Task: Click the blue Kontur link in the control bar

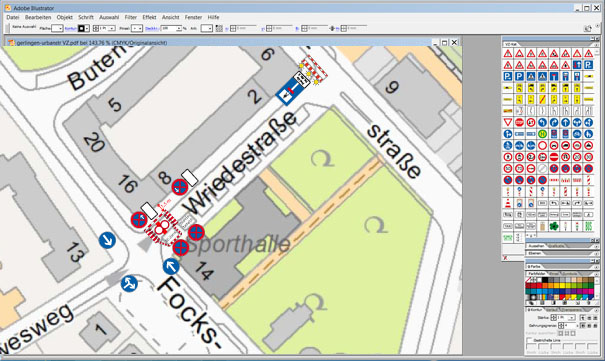Action: [x=70, y=29]
